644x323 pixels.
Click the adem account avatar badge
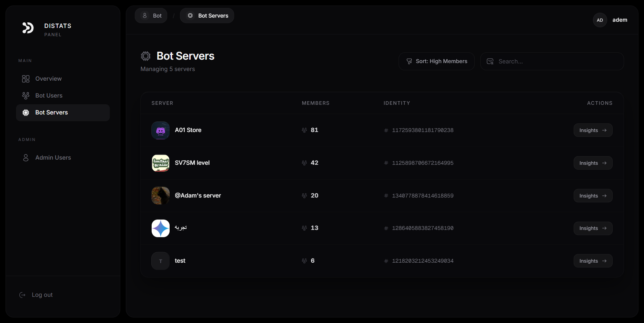tap(600, 20)
